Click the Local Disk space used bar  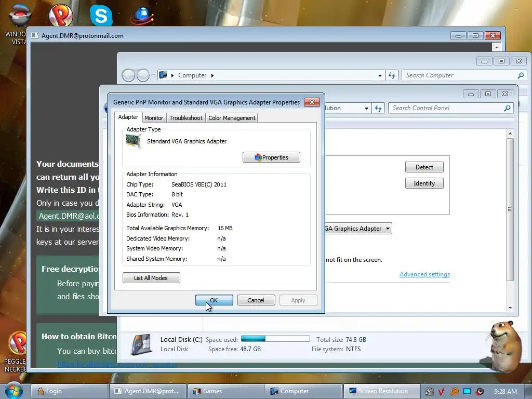tap(275, 339)
